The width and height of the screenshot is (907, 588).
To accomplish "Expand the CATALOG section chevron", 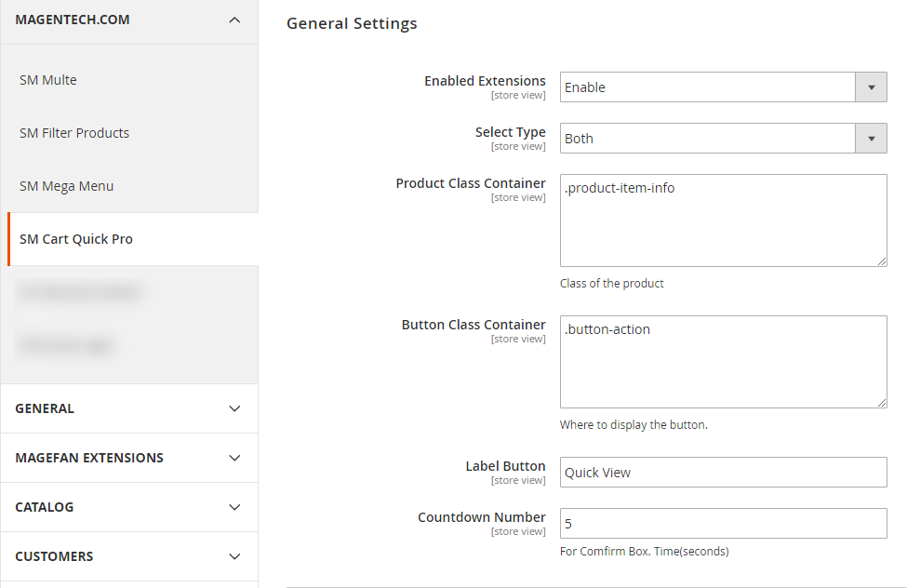I will [x=234, y=507].
